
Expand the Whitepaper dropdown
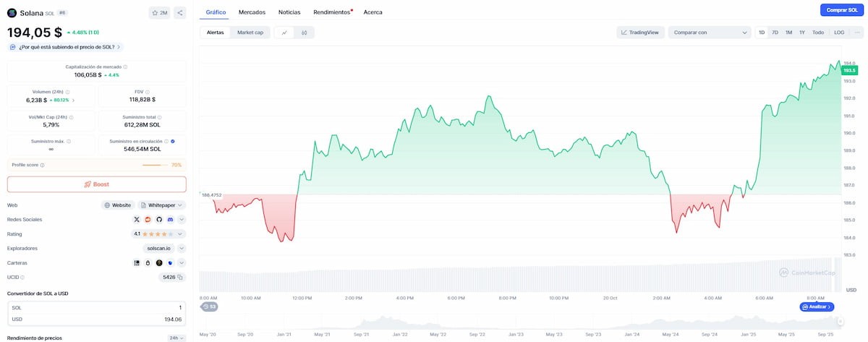[x=162, y=205]
